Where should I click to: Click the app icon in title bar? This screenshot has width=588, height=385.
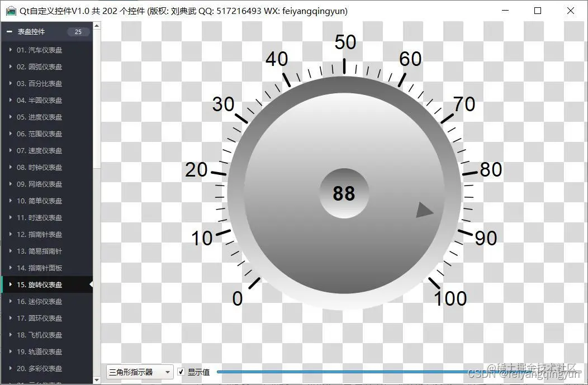click(11, 11)
